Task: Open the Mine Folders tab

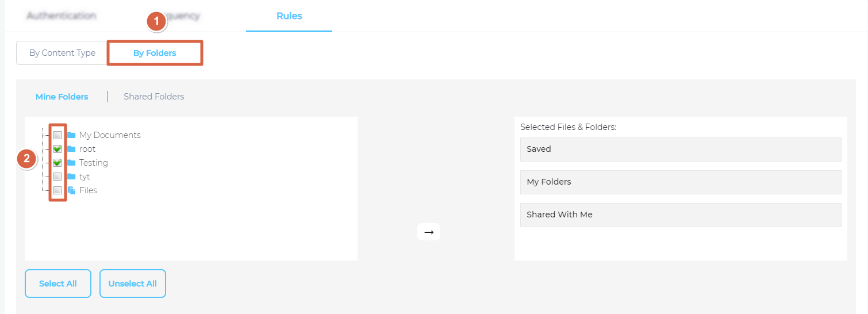Action: 62,97
